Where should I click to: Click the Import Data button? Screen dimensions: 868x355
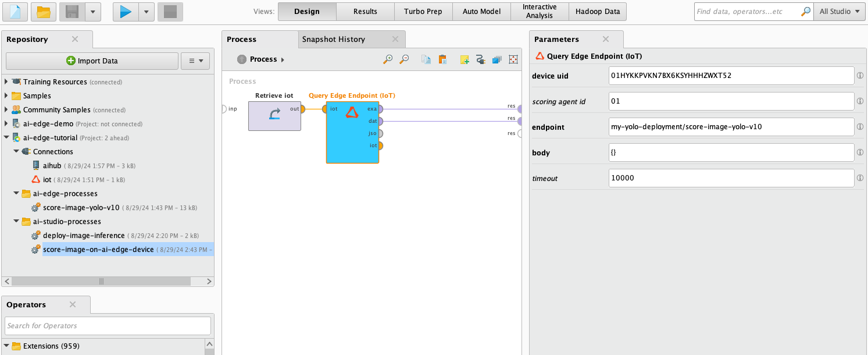(92, 61)
